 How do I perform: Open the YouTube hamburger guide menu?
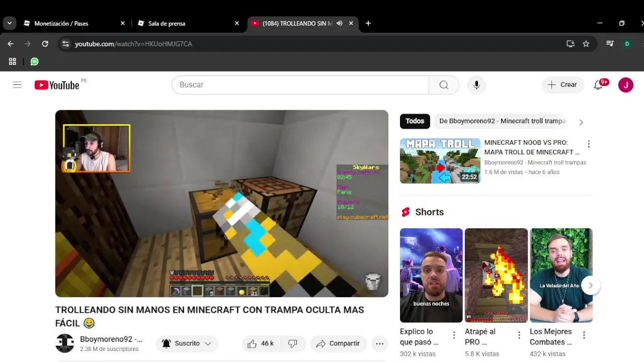[x=17, y=85]
